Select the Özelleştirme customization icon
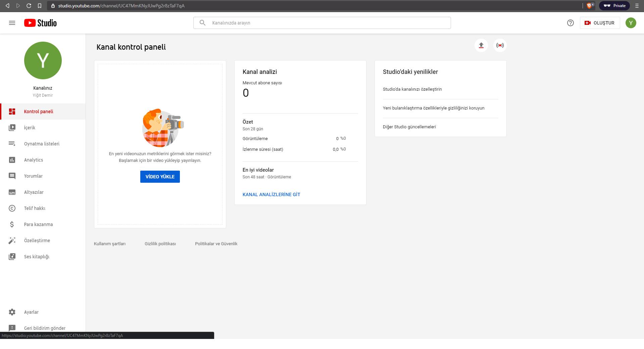This screenshot has height=349, width=644. (x=12, y=241)
